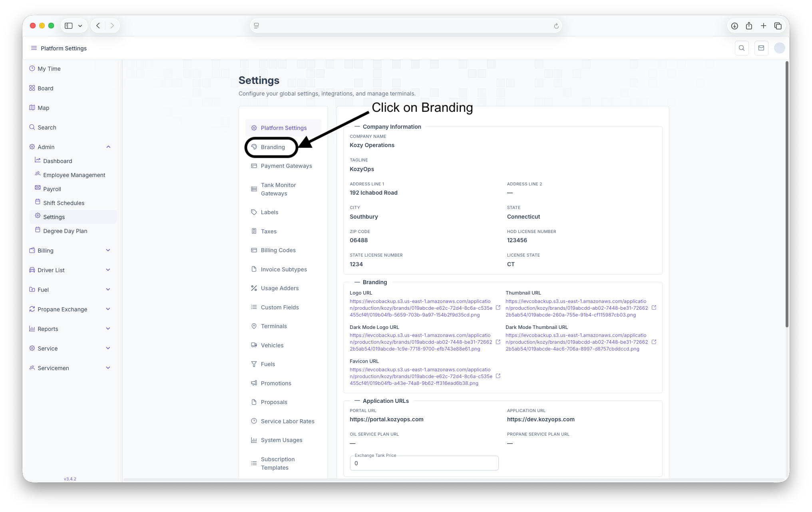This screenshot has height=512, width=812.
Task: Go to Employee Management in sidebar
Action: pos(74,175)
